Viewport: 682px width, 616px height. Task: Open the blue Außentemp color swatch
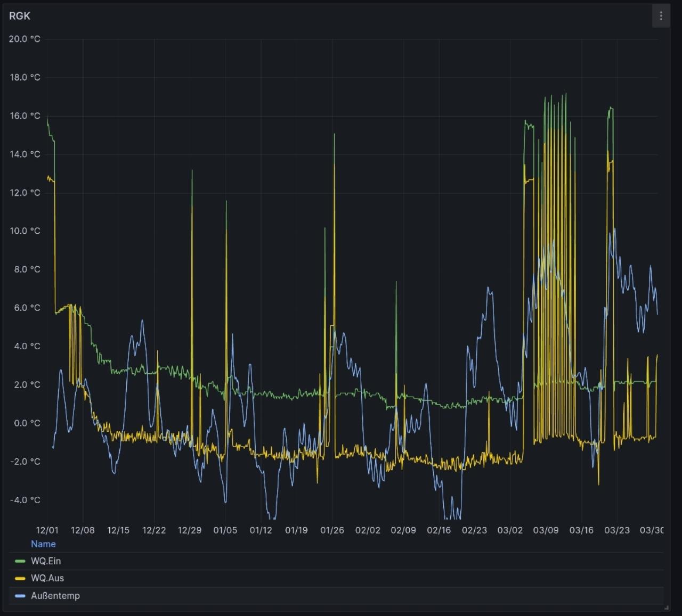20,596
